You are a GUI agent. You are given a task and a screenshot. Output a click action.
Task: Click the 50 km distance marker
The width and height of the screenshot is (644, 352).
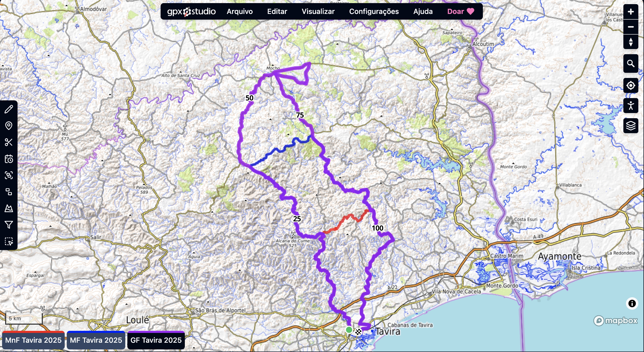[x=249, y=98]
